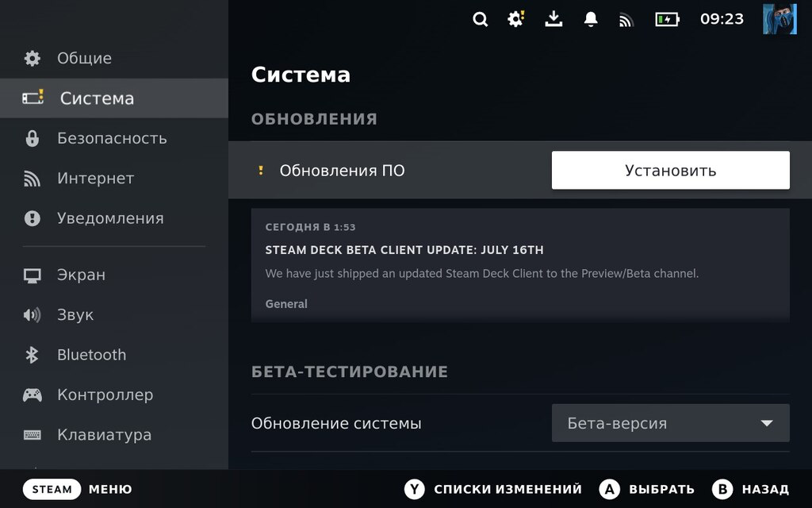Click the БЕТА-ТЕСТИРОВАНИЕ section heading
The image size is (812, 508).
[x=350, y=371]
